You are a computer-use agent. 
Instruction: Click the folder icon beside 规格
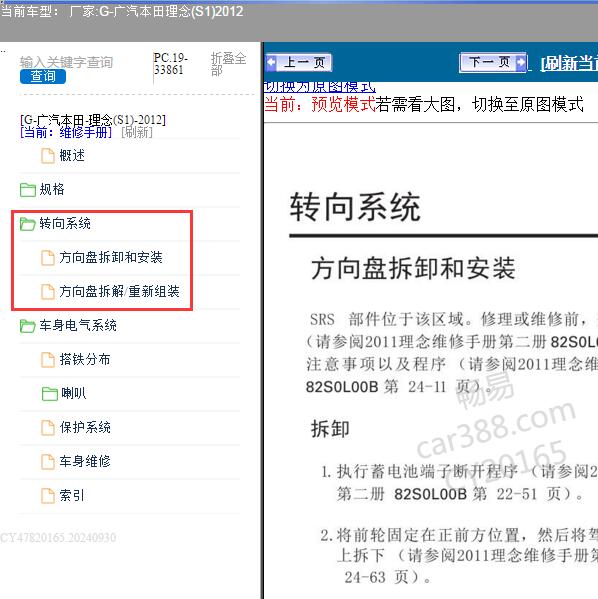point(28,190)
